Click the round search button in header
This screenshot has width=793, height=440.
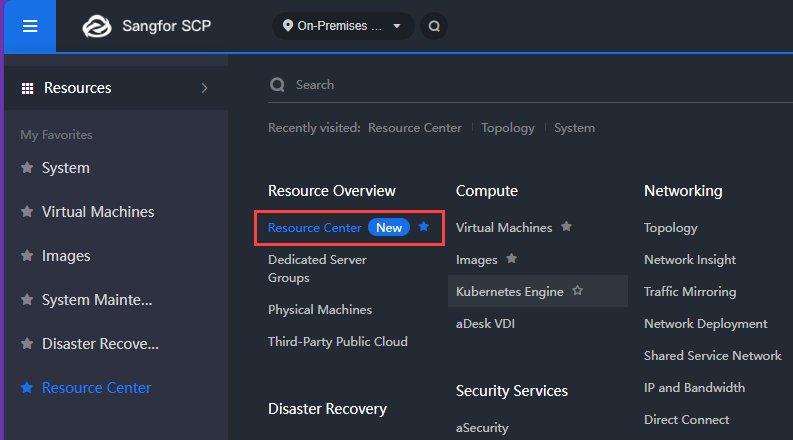tap(434, 26)
